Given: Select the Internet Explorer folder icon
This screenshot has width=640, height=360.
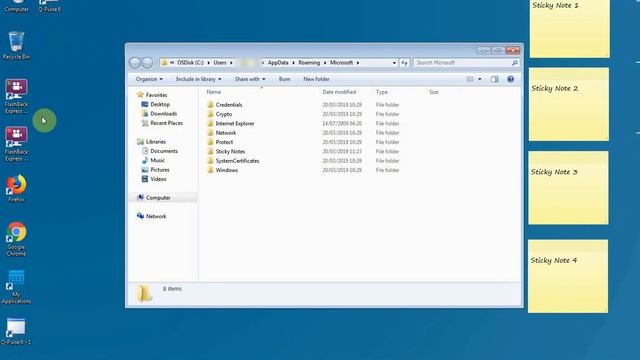Looking at the screenshot, I should click(x=210, y=123).
